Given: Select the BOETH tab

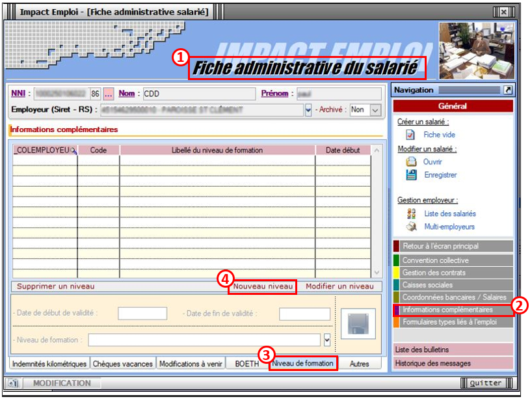Looking at the screenshot, I should click(x=247, y=364).
